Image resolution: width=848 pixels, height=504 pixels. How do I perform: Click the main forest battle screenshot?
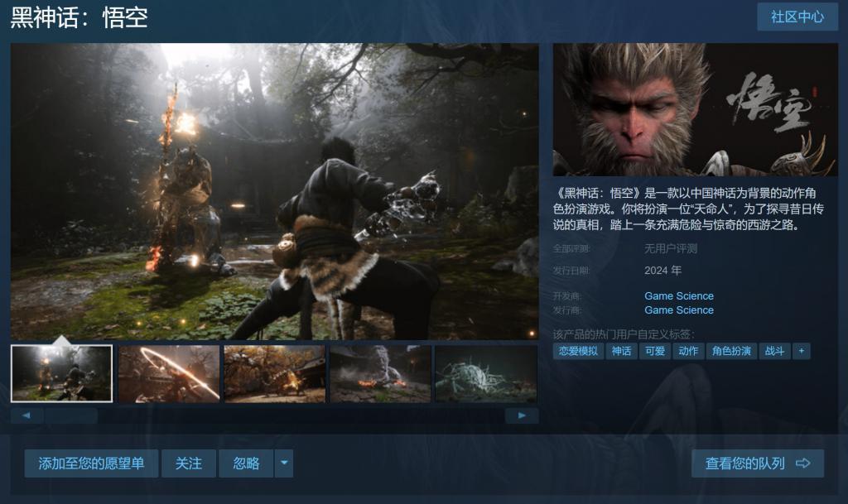(275, 191)
